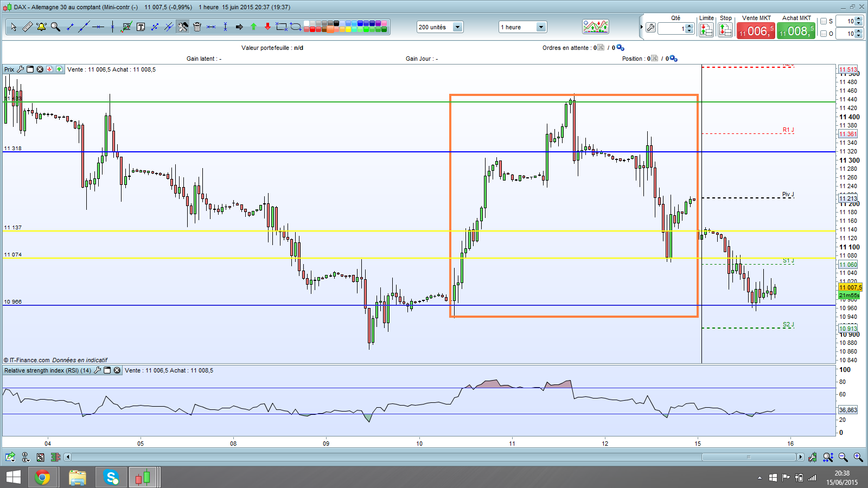Pick the black right arrow marker
Viewport: 868px width, 488px height.
click(x=239, y=27)
